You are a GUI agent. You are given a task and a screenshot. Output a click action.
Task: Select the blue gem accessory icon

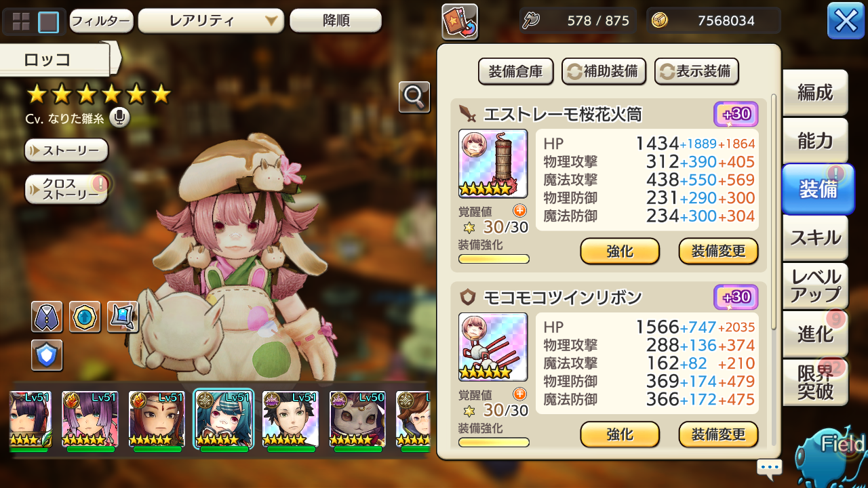coord(85,317)
